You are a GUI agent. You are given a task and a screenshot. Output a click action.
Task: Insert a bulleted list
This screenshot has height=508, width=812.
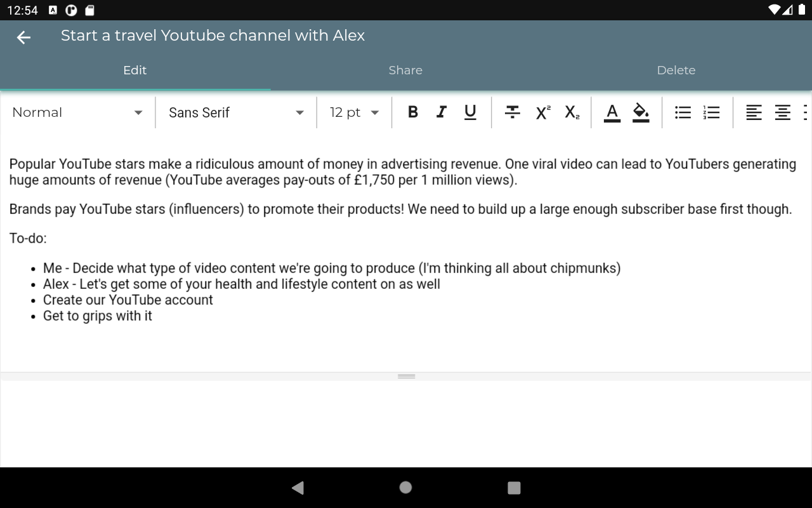(x=683, y=112)
